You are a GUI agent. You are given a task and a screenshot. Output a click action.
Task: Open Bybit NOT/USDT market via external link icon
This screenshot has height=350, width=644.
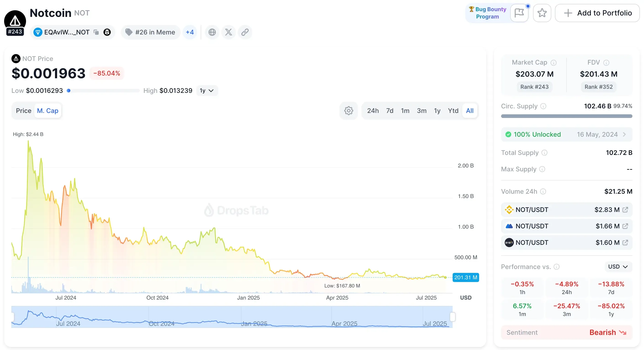(626, 243)
